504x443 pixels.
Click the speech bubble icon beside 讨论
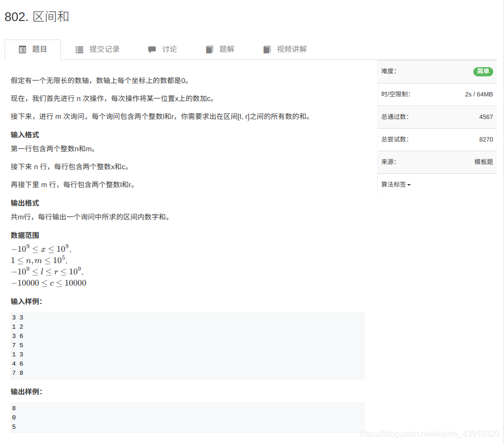(x=152, y=49)
